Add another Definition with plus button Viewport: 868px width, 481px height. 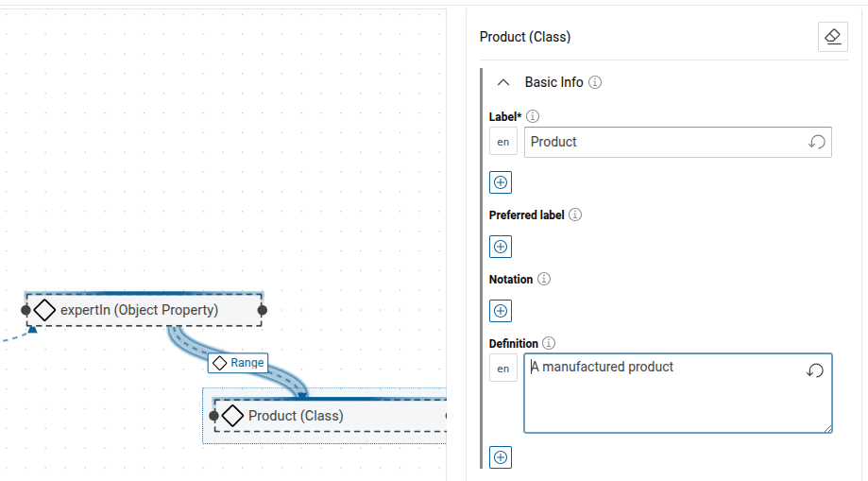(501, 458)
